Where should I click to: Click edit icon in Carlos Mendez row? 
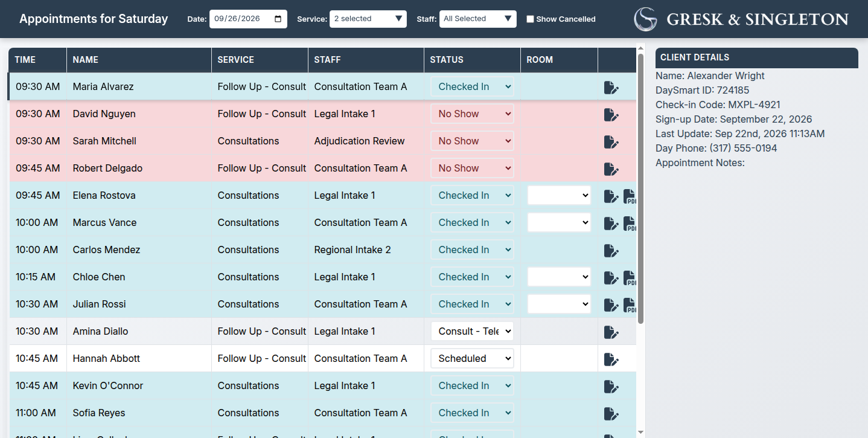click(x=611, y=250)
